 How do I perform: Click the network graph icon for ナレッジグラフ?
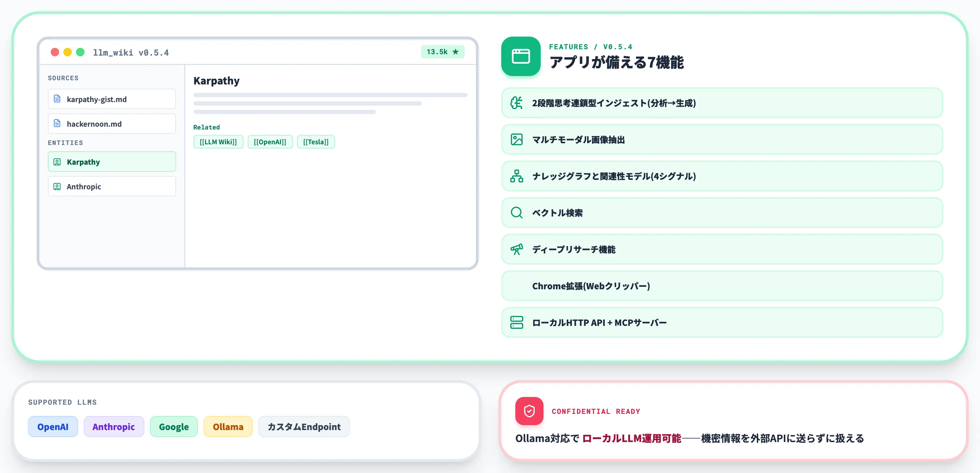pyautogui.click(x=517, y=176)
